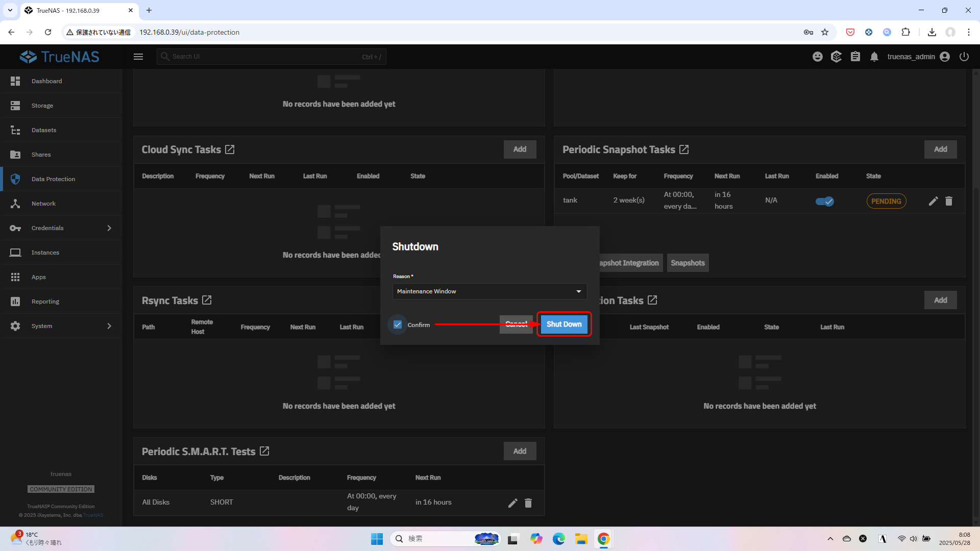This screenshot has width=980, height=551.
Task: Open Periodic S.M.A.R.T. Tests link icon
Action: tap(264, 451)
